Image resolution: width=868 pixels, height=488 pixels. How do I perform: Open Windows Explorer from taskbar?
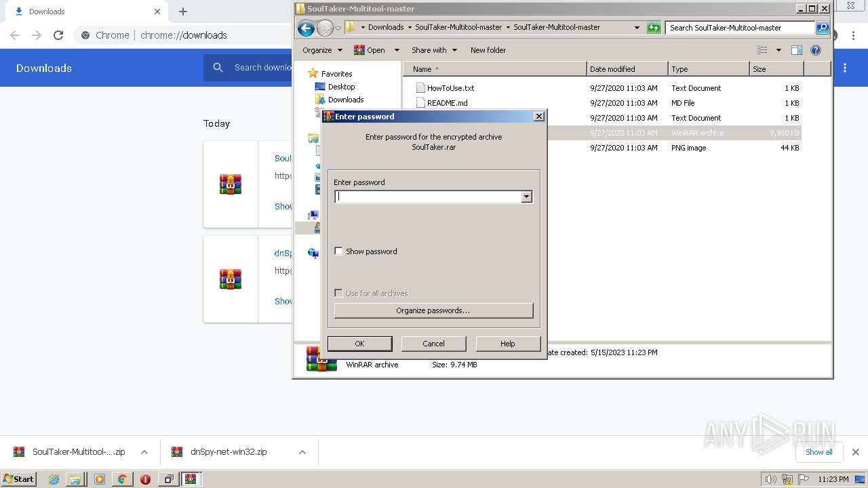(x=75, y=479)
